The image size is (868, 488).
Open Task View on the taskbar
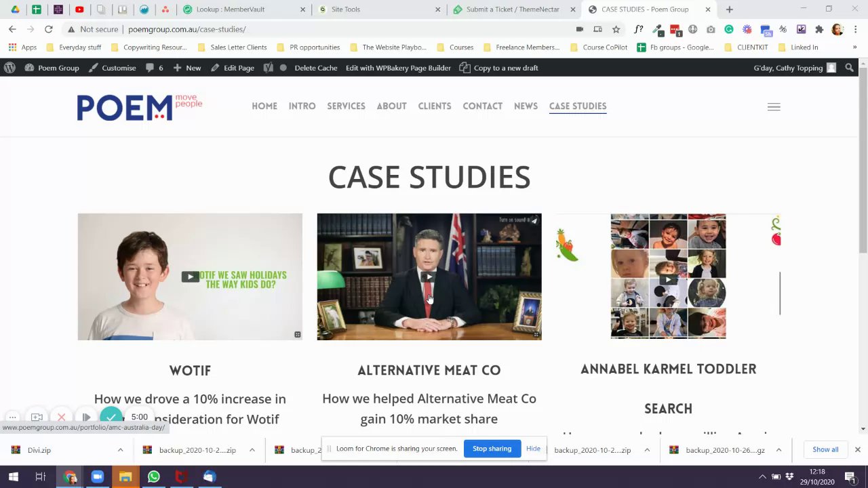41,476
